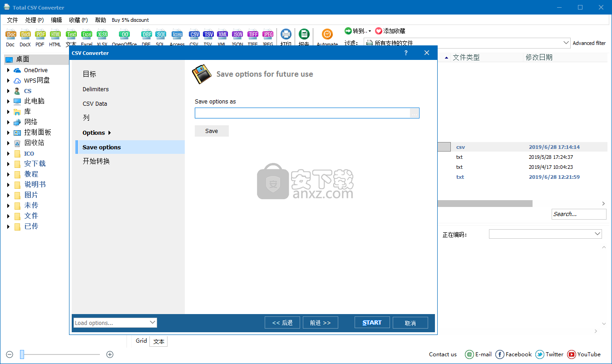612x364 pixels.
Task: Open the 处理 (P) menu
Action: (35, 20)
